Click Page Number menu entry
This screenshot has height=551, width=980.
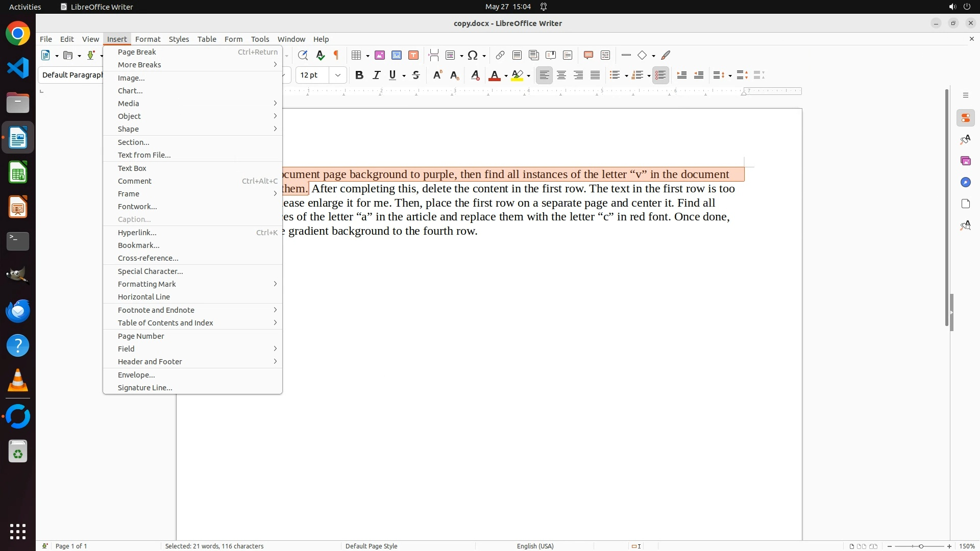[x=141, y=336]
